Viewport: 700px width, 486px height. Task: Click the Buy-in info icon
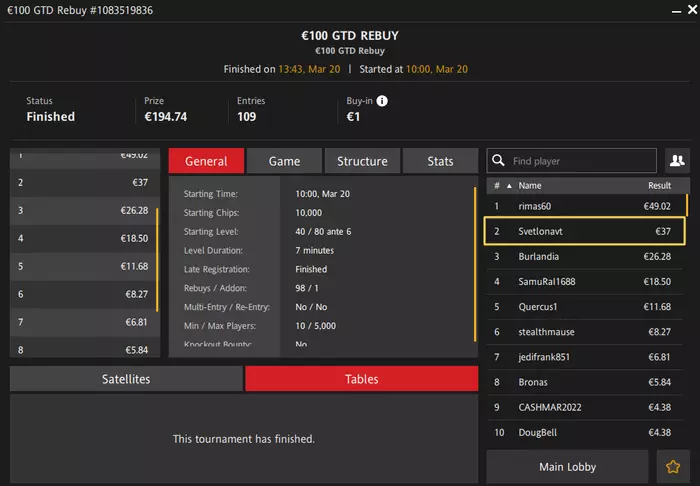(382, 101)
